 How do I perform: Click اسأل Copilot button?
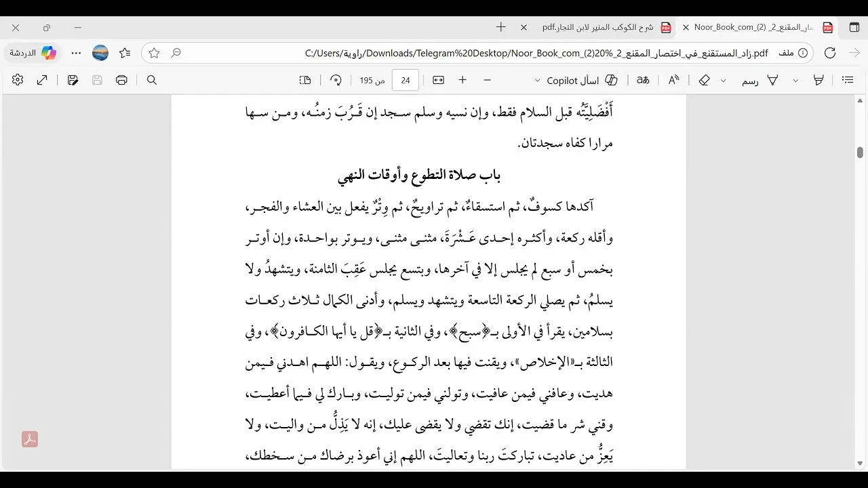pyautogui.click(x=581, y=80)
